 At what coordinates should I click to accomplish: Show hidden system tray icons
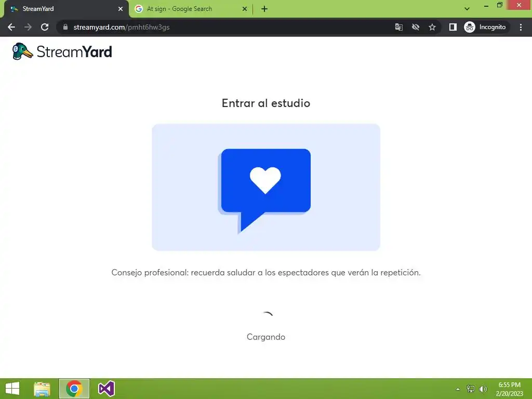tap(458, 389)
